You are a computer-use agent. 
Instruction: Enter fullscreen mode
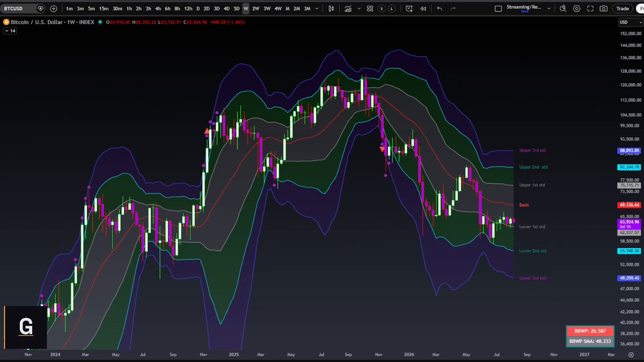[x=590, y=9]
